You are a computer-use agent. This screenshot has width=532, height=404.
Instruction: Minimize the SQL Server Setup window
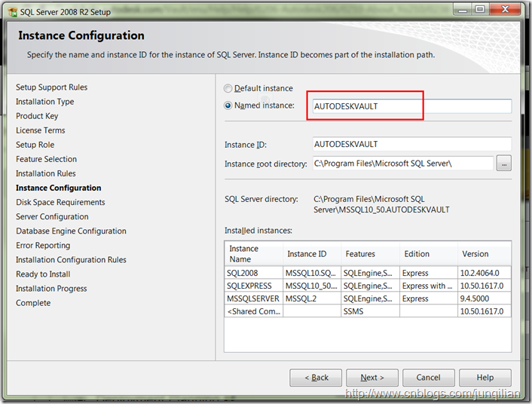[463, 10]
